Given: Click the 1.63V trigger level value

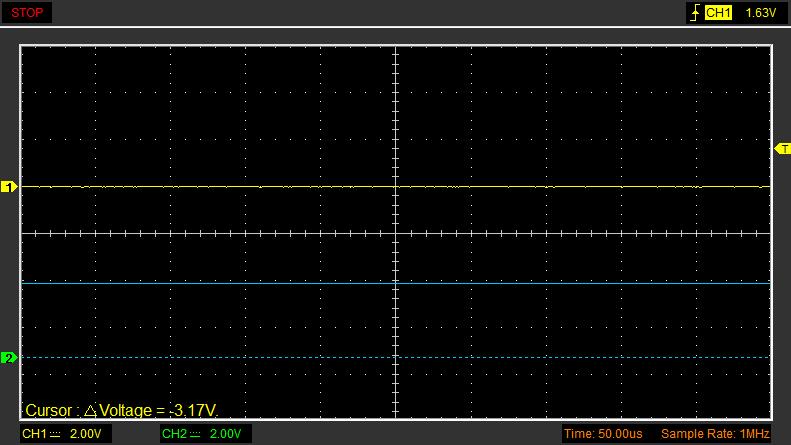Looking at the screenshot, I should 761,13.
